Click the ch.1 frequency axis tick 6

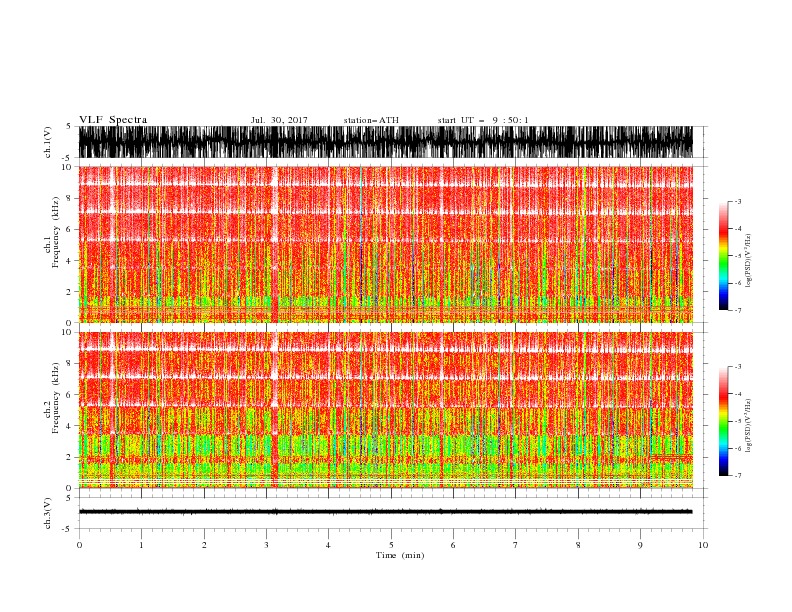pos(69,229)
